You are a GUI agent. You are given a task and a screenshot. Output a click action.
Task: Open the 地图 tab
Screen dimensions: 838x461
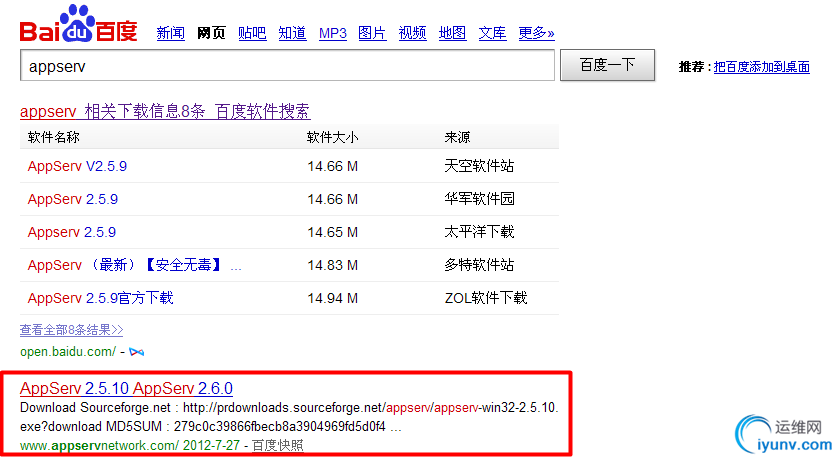point(452,33)
